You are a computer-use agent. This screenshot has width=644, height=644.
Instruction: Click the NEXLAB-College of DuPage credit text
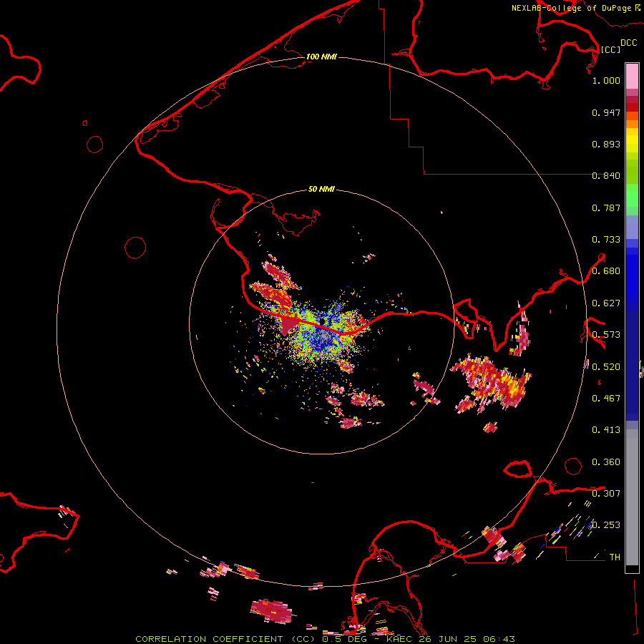point(571,8)
